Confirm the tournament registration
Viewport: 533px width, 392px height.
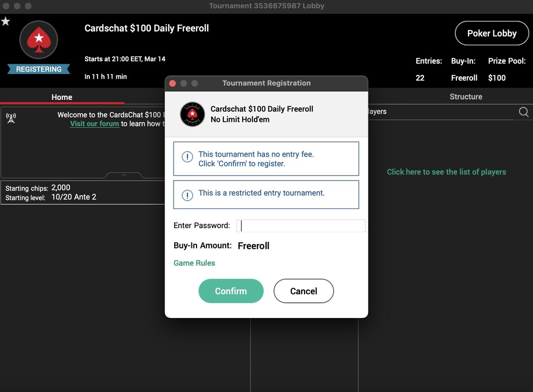click(x=231, y=291)
